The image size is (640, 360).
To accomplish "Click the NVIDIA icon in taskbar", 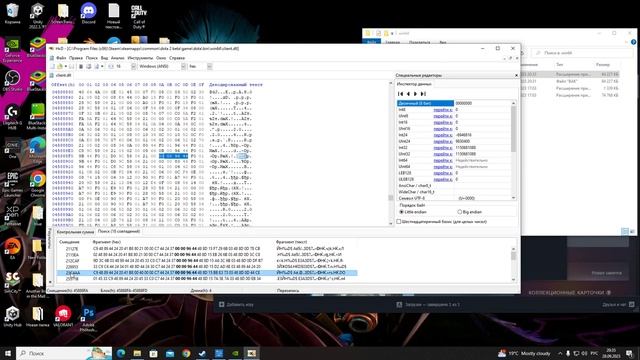I will tap(235, 353).
